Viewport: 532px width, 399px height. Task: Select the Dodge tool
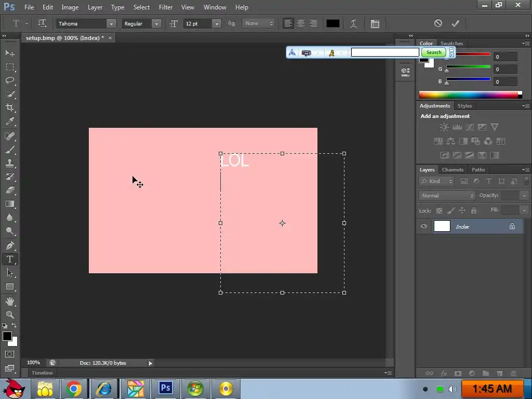(10, 231)
